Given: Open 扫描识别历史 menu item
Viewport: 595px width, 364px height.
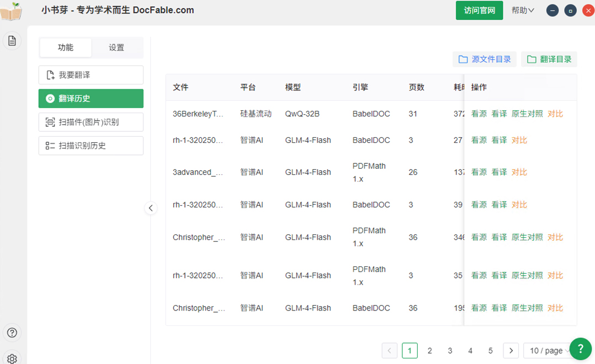Looking at the screenshot, I should (91, 146).
